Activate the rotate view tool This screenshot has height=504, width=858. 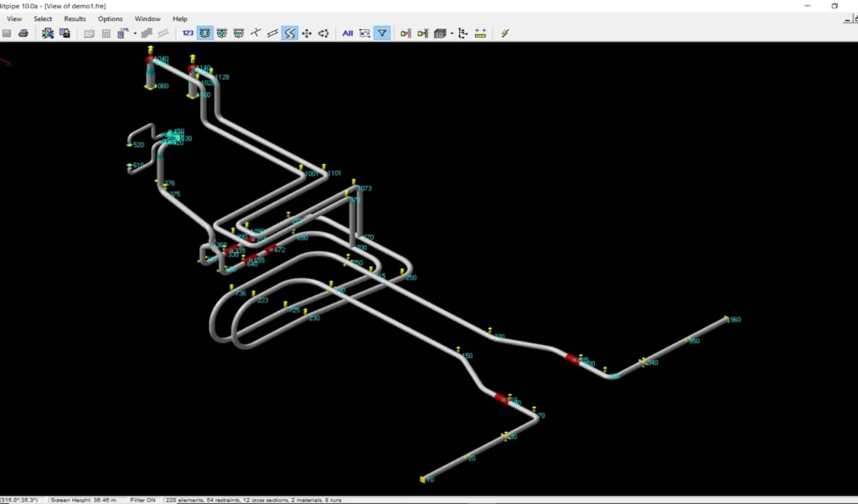[x=324, y=33]
